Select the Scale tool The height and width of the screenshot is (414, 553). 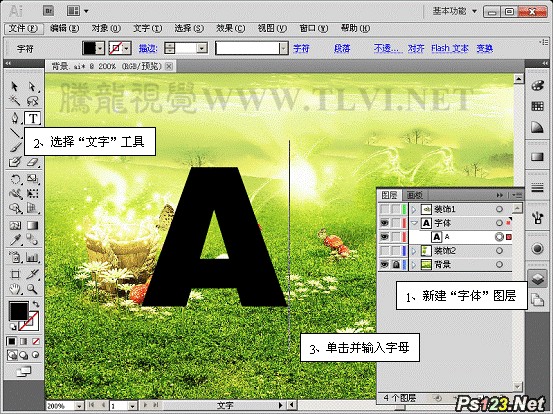coord(32,179)
